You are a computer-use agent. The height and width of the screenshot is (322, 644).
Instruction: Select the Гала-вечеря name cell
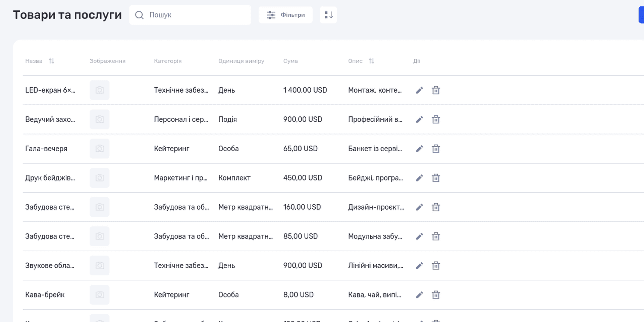click(x=46, y=149)
